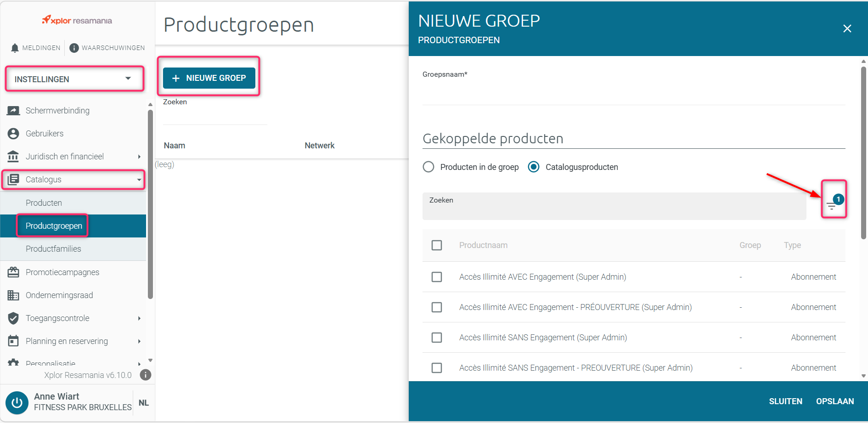Expand Planning en reservering submenu arrow

[139, 341]
